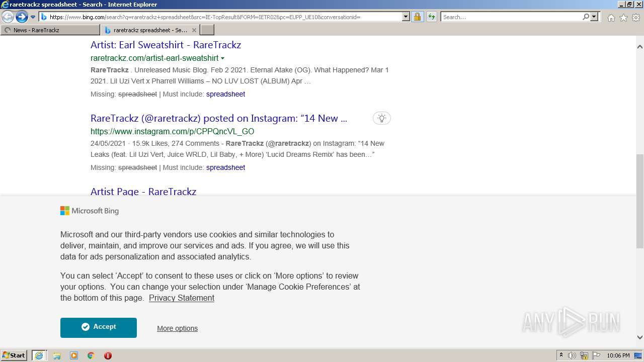
Task: Open the red Opera taskbar icon
Action: click(x=108, y=355)
